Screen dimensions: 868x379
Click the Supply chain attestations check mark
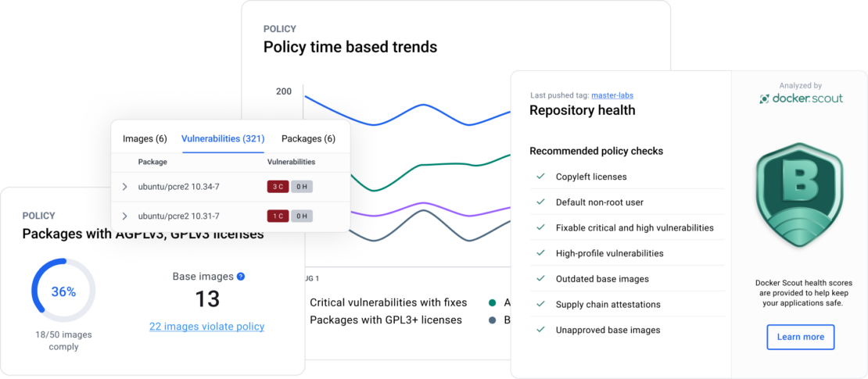[x=540, y=304]
